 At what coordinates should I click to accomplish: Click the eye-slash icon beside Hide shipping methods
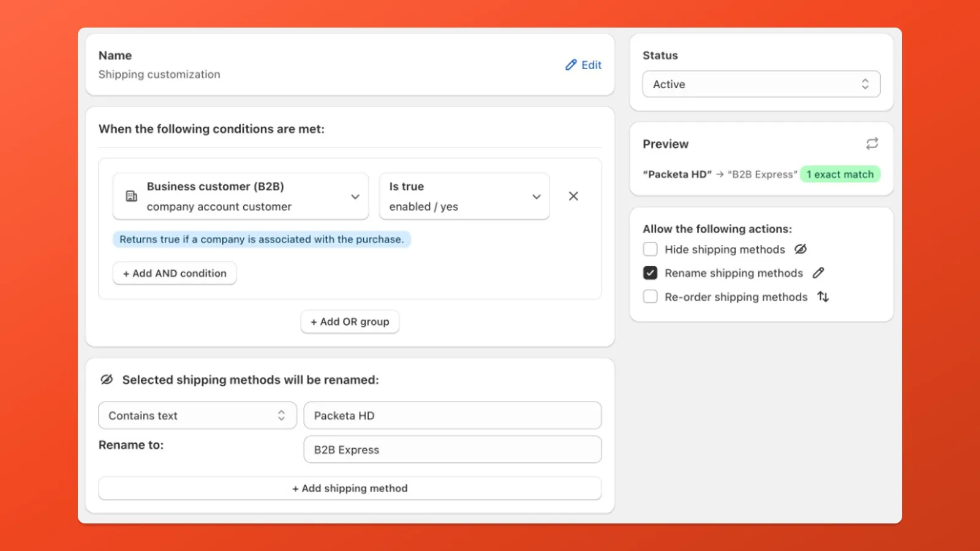[x=801, y=249]
